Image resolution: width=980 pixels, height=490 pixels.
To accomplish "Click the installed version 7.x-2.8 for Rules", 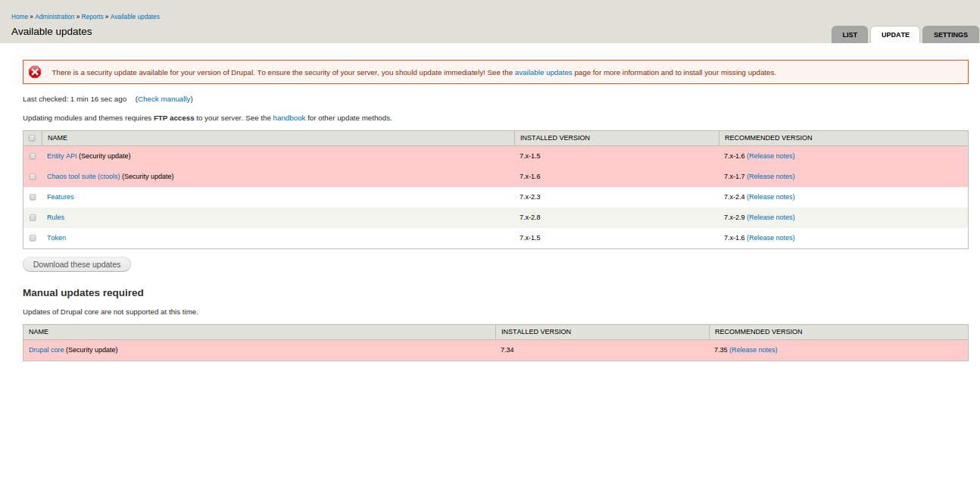I will [x=530, y=217].
